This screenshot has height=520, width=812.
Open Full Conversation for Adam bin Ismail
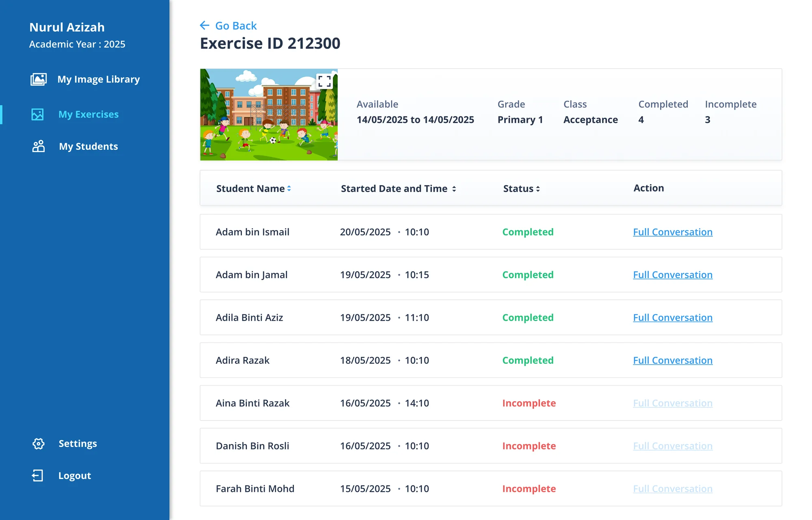click(x=673, y=232)
